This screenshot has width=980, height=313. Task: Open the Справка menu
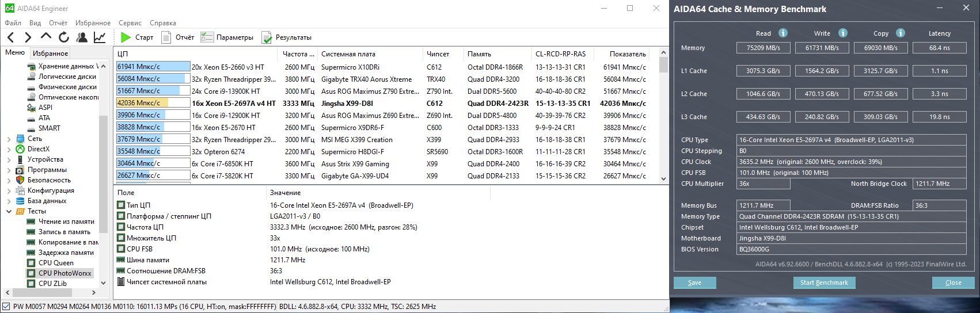click(163, 23)
